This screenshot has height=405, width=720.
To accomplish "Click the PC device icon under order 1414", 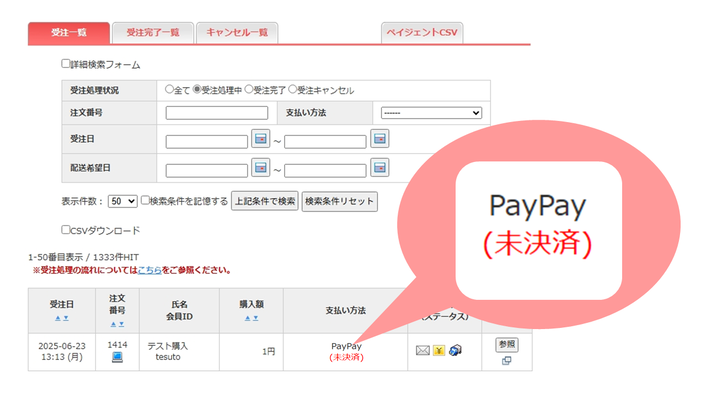I will (117, 357).
